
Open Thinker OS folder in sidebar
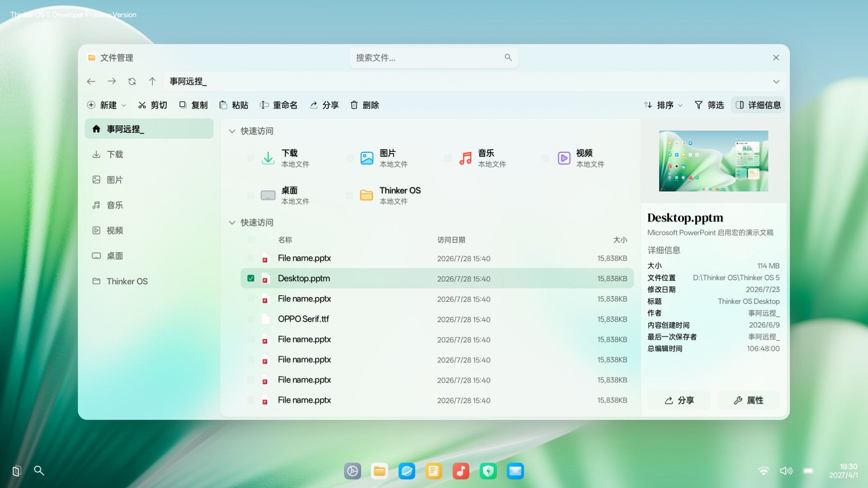(149, 281)
